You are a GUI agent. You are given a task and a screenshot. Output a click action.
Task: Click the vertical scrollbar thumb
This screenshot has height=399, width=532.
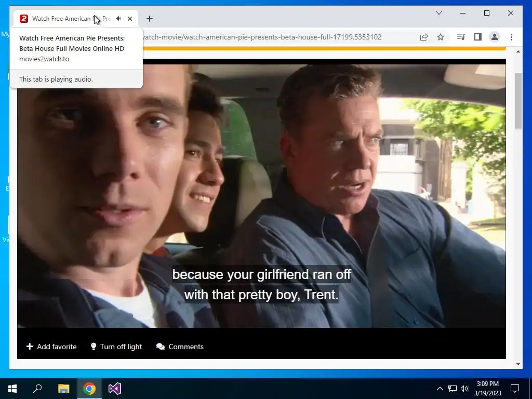point(518,101)
